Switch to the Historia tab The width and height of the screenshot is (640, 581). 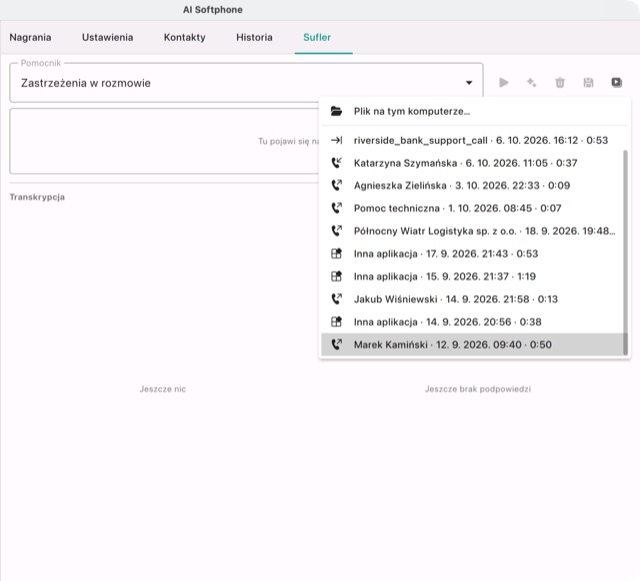point(254,38)
